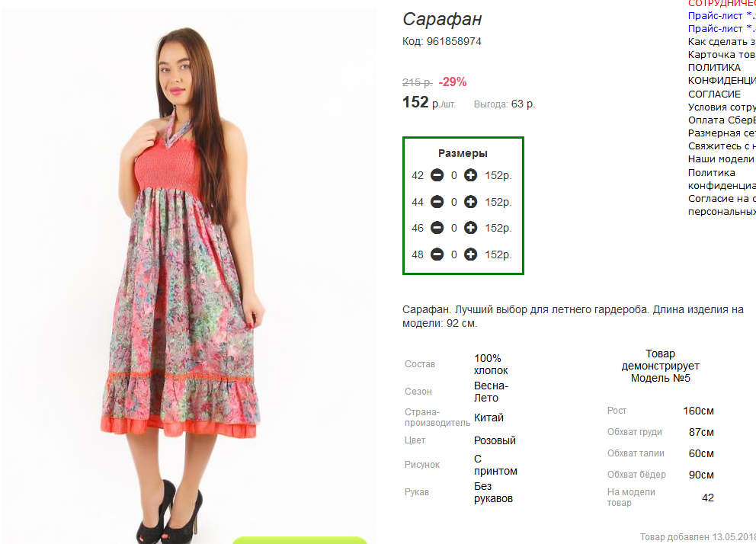Click the Сарафан product title
This screenshot has width=756, height=544.
pos(442,19)
